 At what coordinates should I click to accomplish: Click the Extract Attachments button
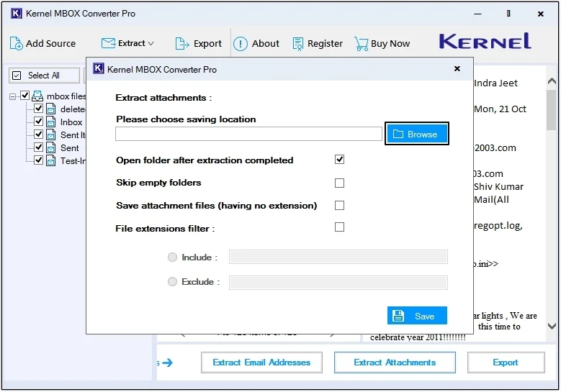[x=395, y=363]
